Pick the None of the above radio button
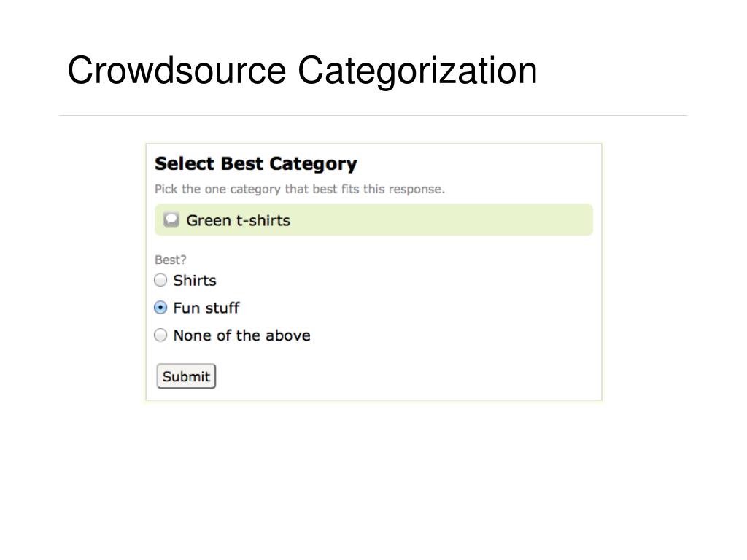 (160, 335)
